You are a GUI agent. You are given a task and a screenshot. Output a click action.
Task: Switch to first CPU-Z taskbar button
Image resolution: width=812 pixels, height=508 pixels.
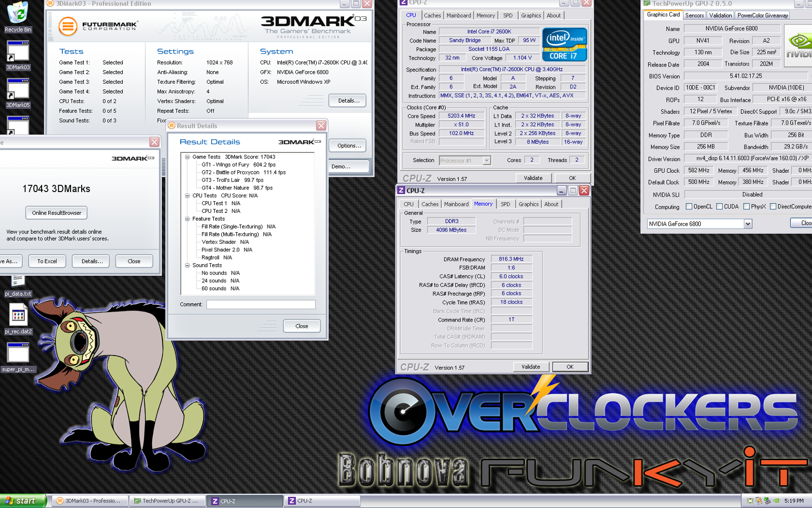point(245,501)
